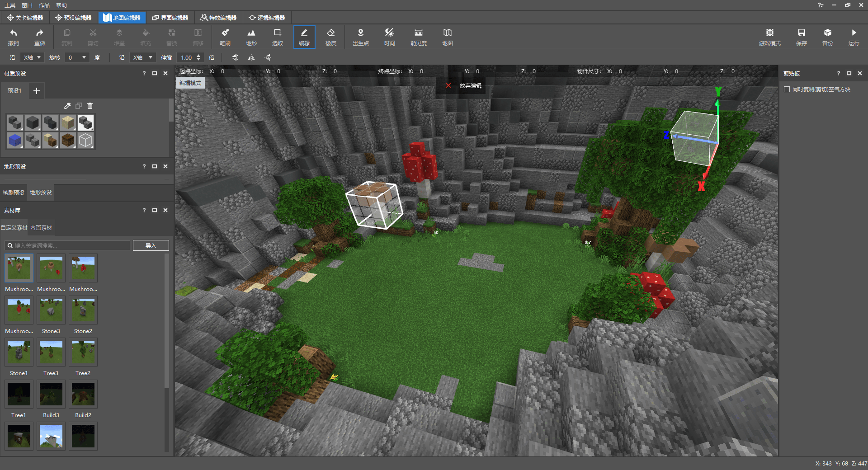Select the sand block material swatch
This screenshot has width=868, height=470.
68,123
